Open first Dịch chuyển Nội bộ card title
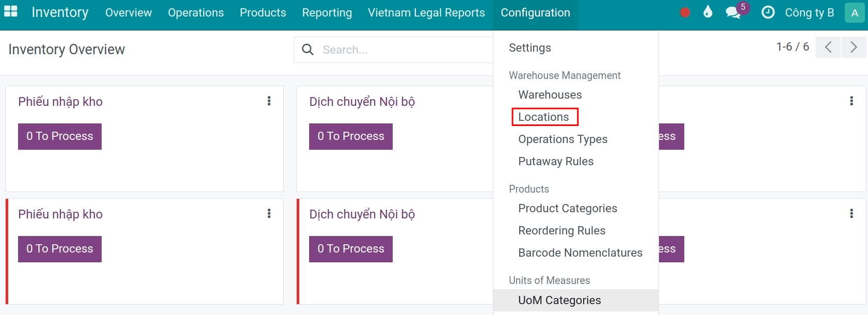Screen dimensions: 868x315 point(362,102)
